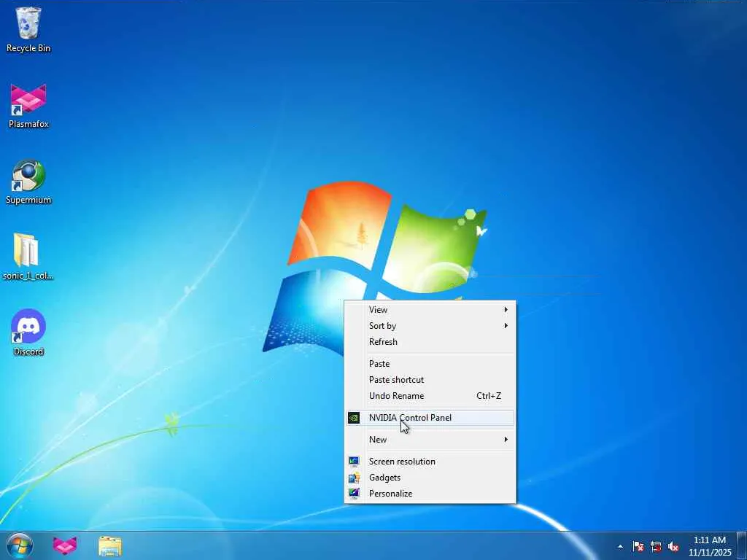Click the 11/11/2025 date text

tap(710, 553)
